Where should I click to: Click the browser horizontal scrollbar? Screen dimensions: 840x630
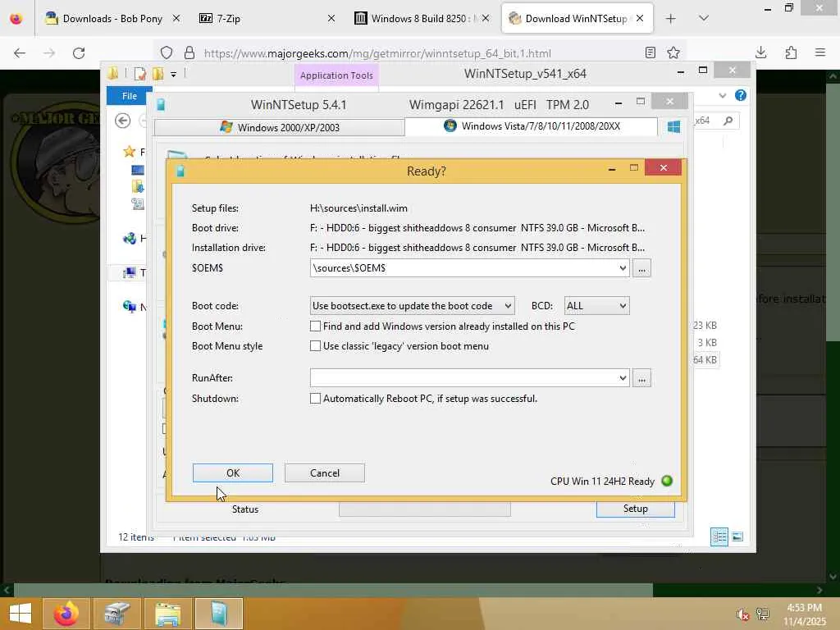point(333,591)
